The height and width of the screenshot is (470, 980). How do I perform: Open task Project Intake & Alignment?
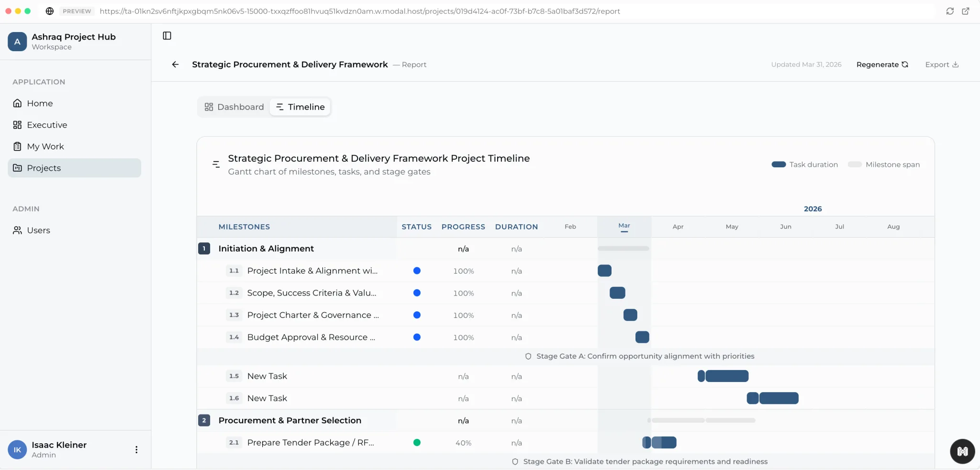tap(312, 271)
